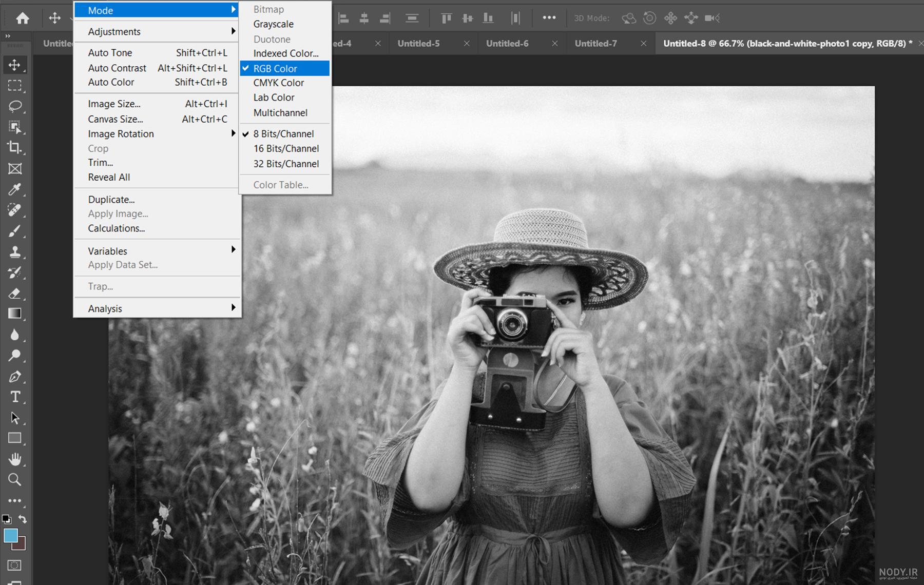Switch to the Untitled-7 document tab
The height and width of the screenshot is (585, 924).
click(x=596, y=44)
